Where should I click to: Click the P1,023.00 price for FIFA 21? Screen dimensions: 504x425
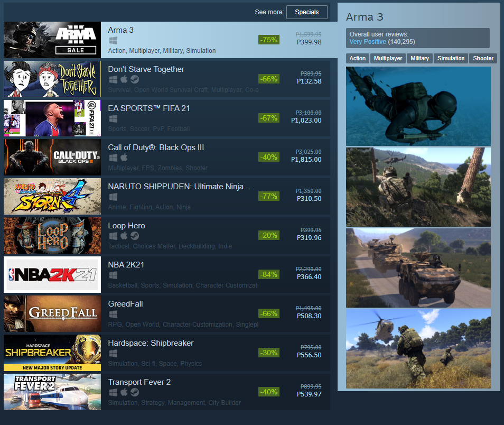pos(306,121)
